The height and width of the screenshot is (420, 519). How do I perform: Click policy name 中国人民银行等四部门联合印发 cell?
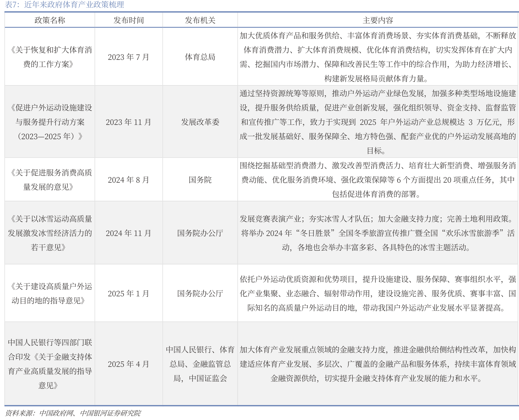click(50, 364)
